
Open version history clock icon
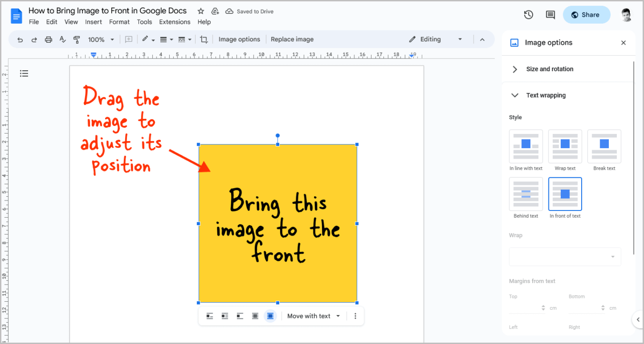point(528,15)
